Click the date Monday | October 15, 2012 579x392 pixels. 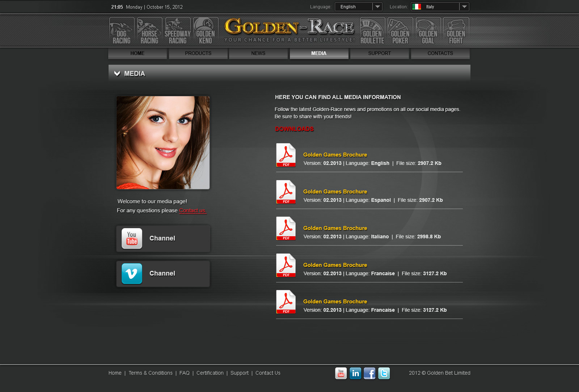click(x=154, y=7)
